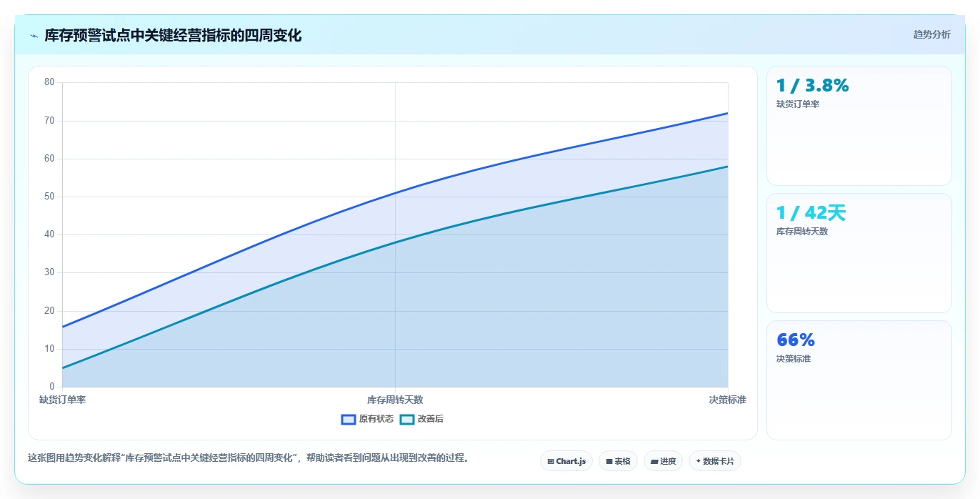The height and width of the screenshot is (499, 980).
Task: Click the 趋势分析 label in the header
Action: [x=931, y=34]
